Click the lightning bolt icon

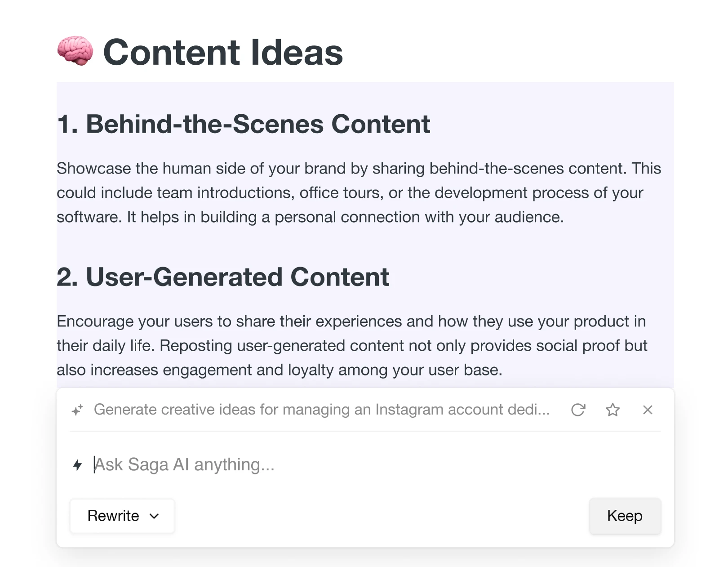click(77, 464)
